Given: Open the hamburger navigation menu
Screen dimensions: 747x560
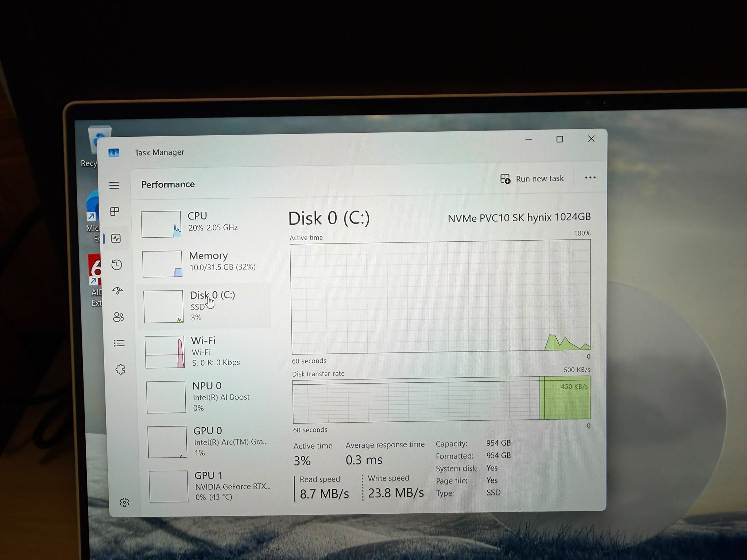Looking at the screenshot, I should (x=114, y=185).
